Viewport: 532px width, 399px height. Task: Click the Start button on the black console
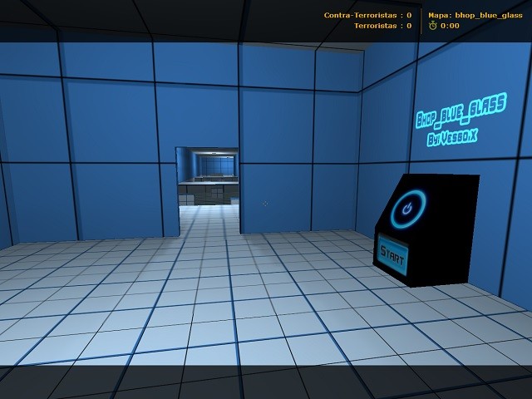tap(393, 255)
